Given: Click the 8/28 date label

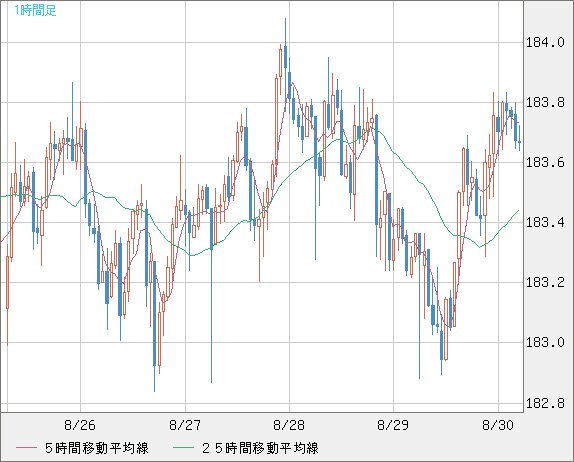Looking at the screenshot, I should click(x=289, y=425).
